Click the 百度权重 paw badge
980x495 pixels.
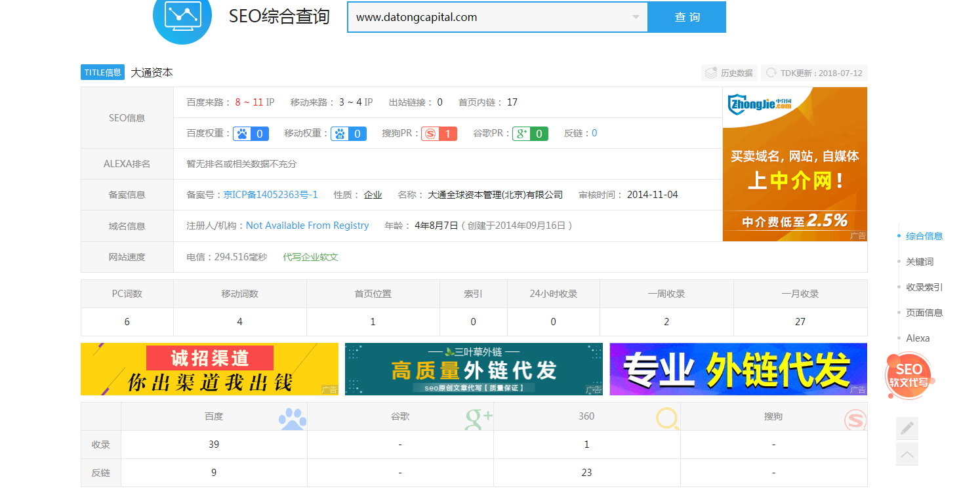[x=251, y=134]
